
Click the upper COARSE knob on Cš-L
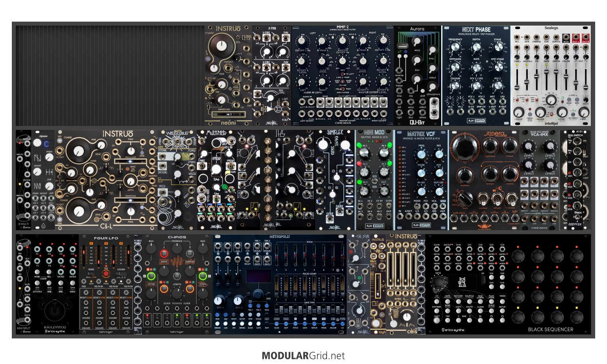click(78, 150)
